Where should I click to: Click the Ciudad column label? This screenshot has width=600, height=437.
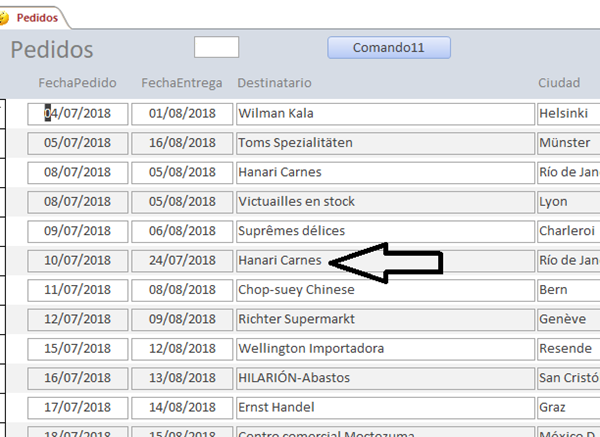click(559, 83)
